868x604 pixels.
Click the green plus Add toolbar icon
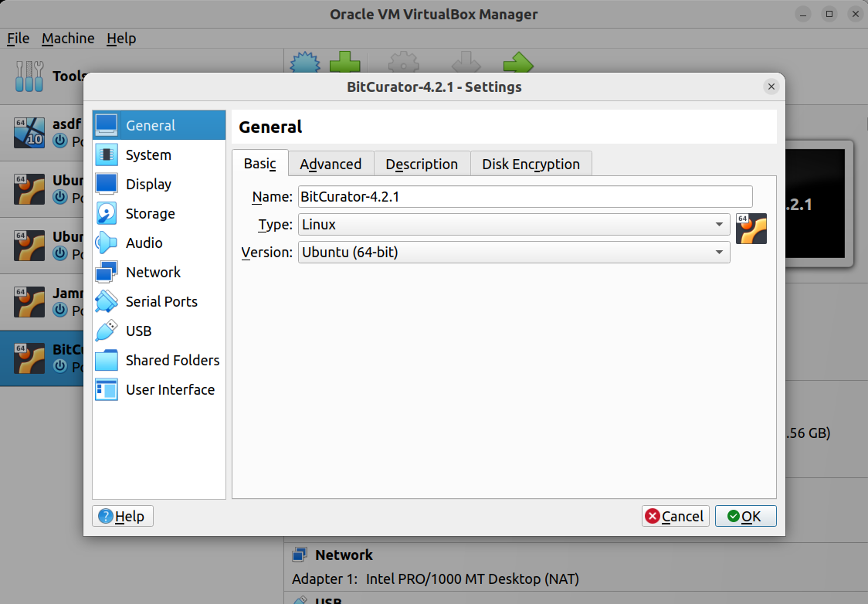345,62
